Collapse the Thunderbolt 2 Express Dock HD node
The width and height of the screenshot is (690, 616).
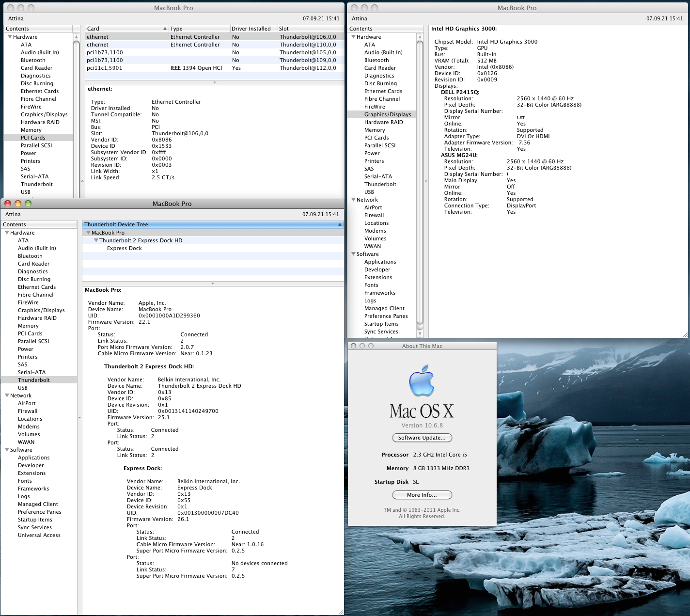click(96, 240)
